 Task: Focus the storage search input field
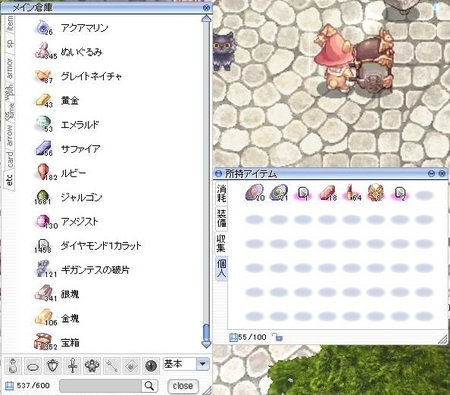click(101, 386)
